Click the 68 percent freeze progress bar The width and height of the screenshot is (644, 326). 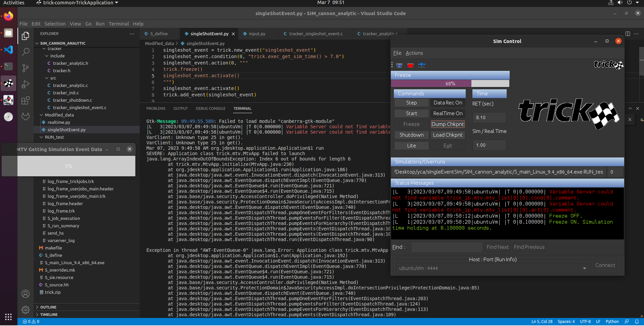[450, 83]
